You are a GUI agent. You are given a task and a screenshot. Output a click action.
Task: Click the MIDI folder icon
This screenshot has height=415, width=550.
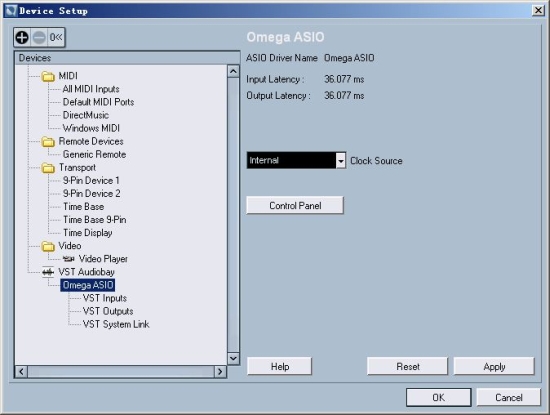tap(48, 76)
